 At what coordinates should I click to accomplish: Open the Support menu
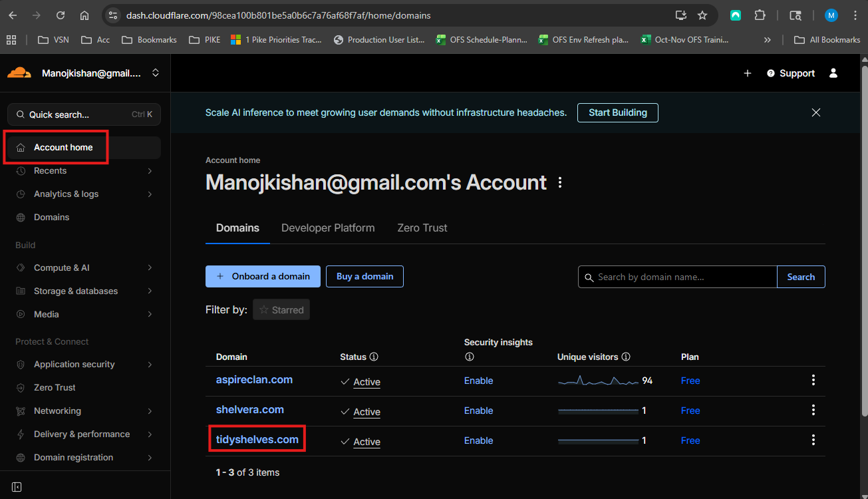tap(791, 73)
